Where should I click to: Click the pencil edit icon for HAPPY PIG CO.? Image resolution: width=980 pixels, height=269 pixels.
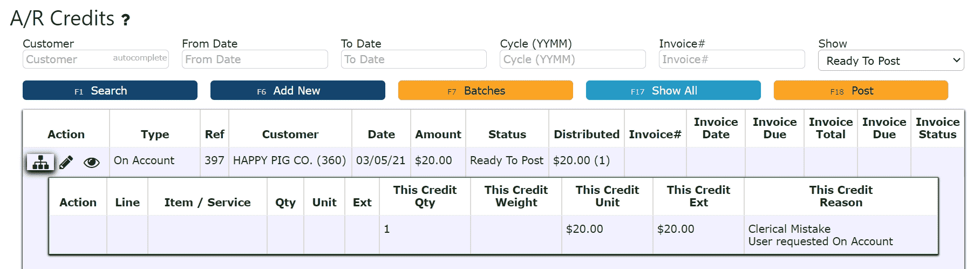coord(66,162)
